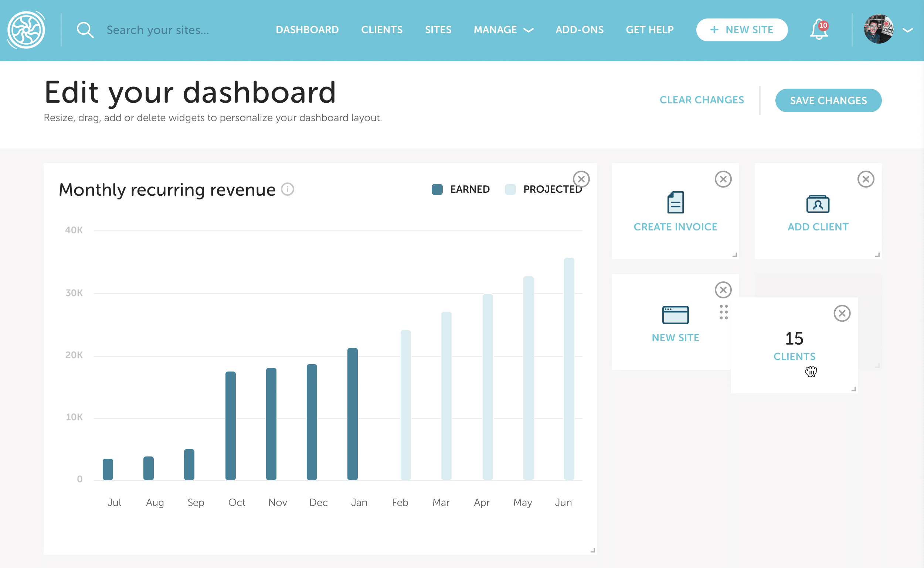Remove the 15 Clients widget

click(842, 313)
